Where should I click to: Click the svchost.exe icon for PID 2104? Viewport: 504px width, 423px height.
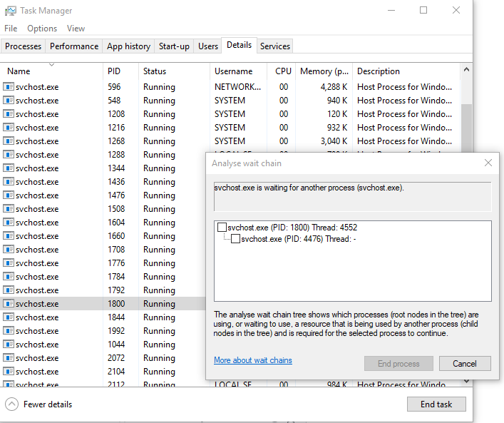(9, 372)
